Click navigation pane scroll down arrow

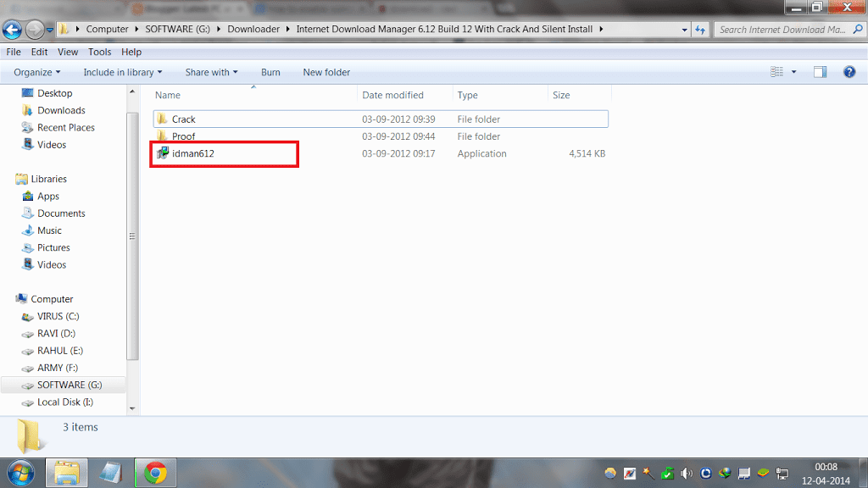pyautogui.click(x=131, y=408)
